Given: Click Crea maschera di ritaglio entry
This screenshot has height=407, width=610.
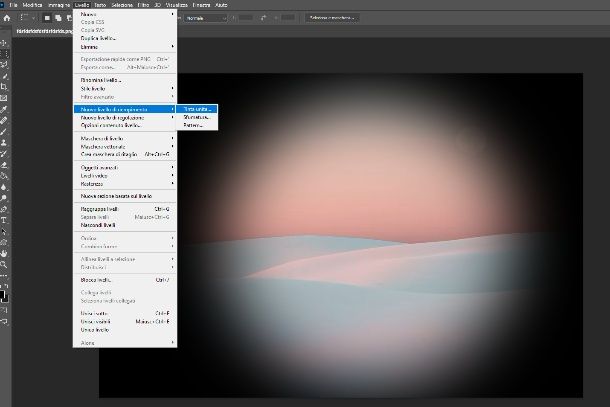Looking at the screenshot, I should [125, 154].
